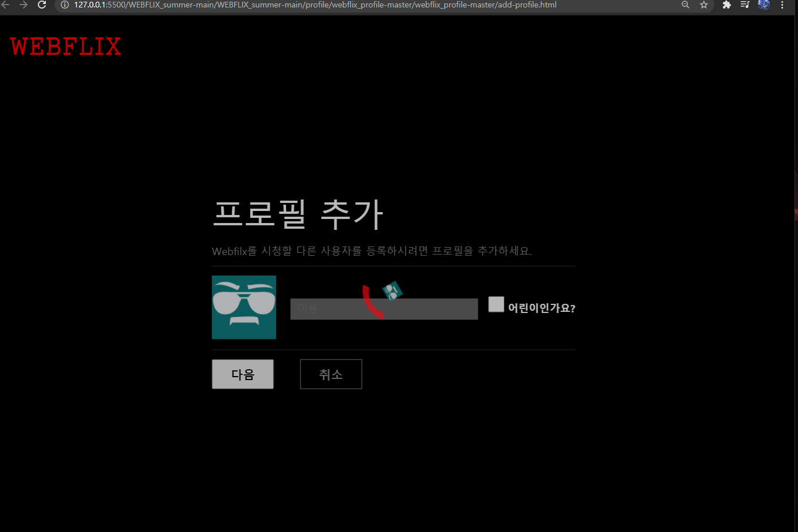Click the WEBFLIX logo

pos(65,46)
